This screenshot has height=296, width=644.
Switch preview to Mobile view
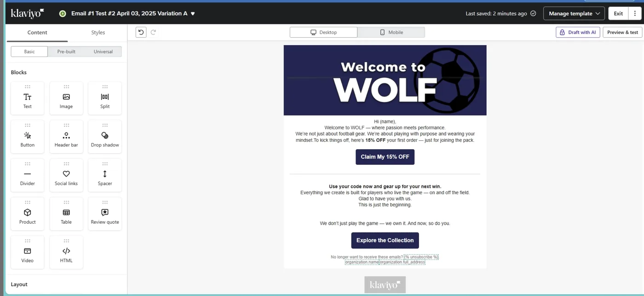(x=391, y=32)
